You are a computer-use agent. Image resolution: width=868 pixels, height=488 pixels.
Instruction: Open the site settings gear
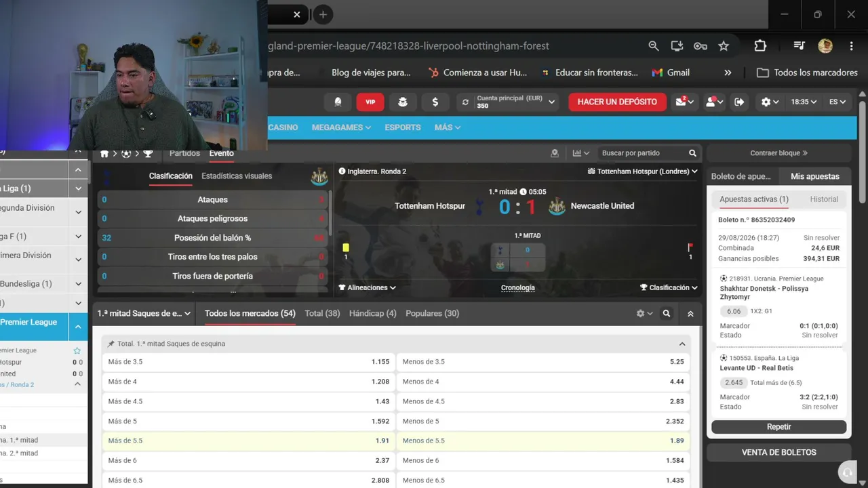pos(770,102)
